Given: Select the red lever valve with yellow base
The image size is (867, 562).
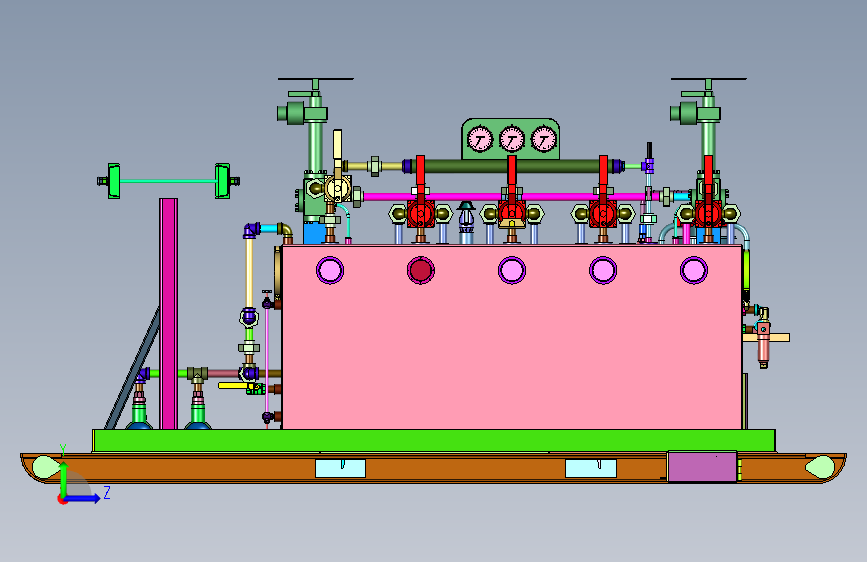Looking at the screenshot, I should click(512, 194).
